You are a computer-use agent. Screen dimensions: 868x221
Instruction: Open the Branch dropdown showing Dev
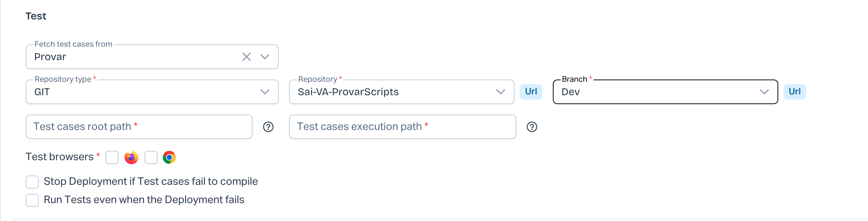tap(764, 92)
